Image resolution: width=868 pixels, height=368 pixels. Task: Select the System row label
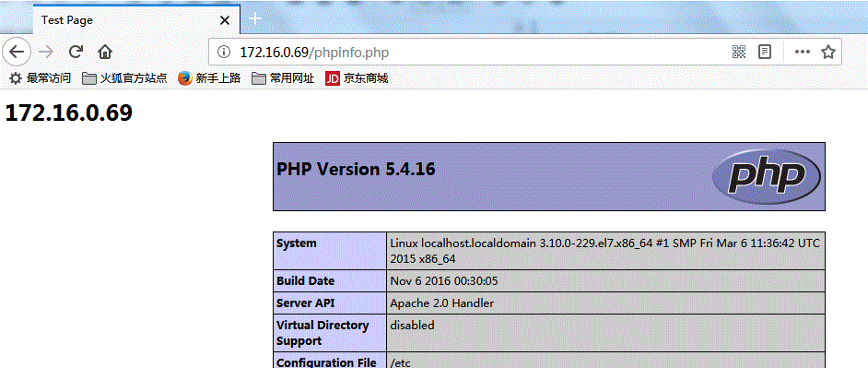(x=330, y=251)
